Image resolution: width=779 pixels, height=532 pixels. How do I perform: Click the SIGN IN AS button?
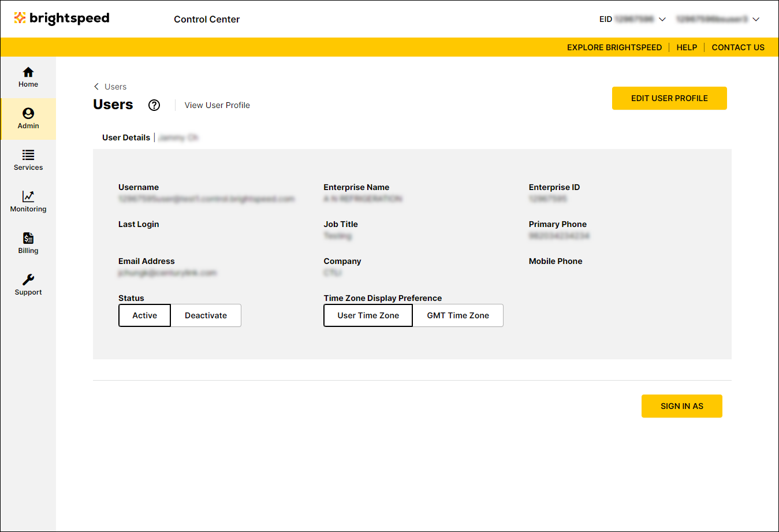click(x=682, y=406)
